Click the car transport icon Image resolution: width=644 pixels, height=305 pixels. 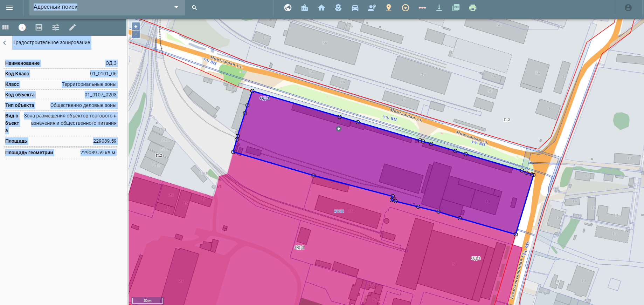pos(355,8)
